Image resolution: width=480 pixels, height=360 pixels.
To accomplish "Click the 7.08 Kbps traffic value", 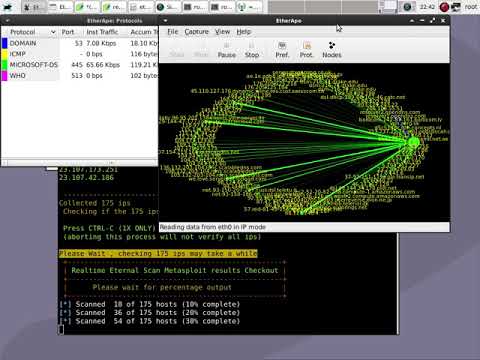I will 101,43.
